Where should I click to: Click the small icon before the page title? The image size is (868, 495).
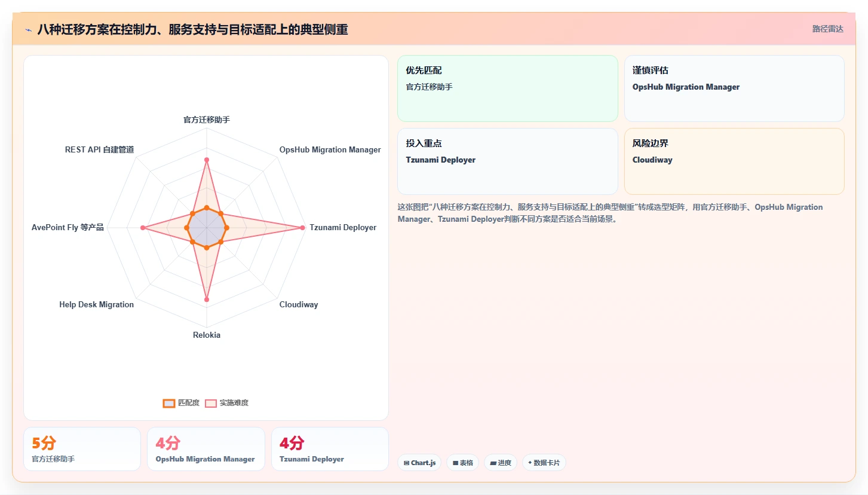click(x=28, y=29)
